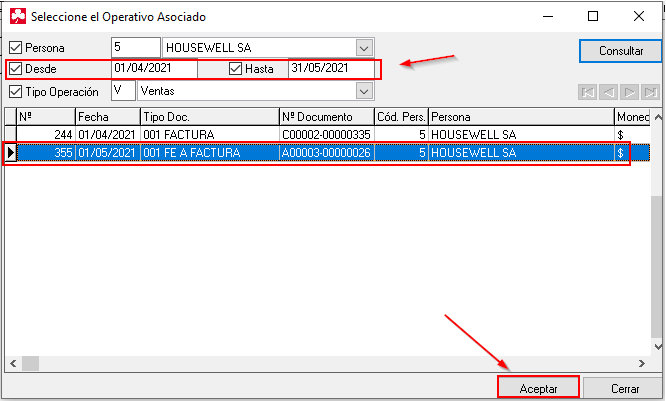Disable the Tipo Operación checkbox

point(15,91)
